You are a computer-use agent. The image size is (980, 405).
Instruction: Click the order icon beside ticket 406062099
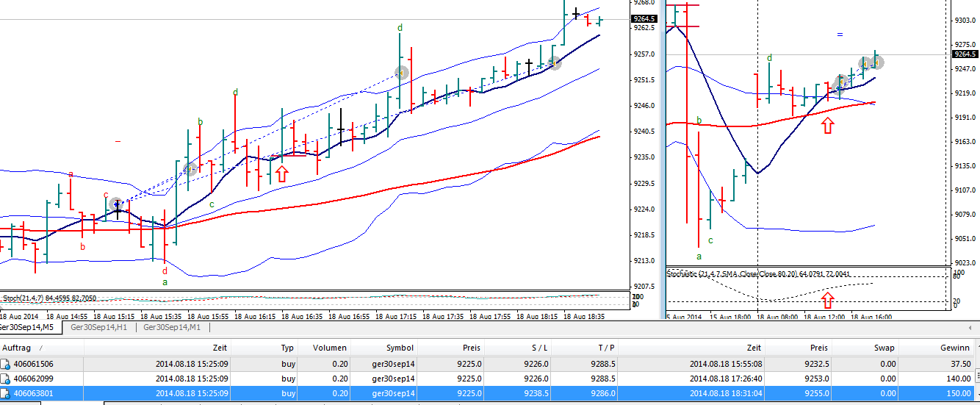[x=6, y=379]
